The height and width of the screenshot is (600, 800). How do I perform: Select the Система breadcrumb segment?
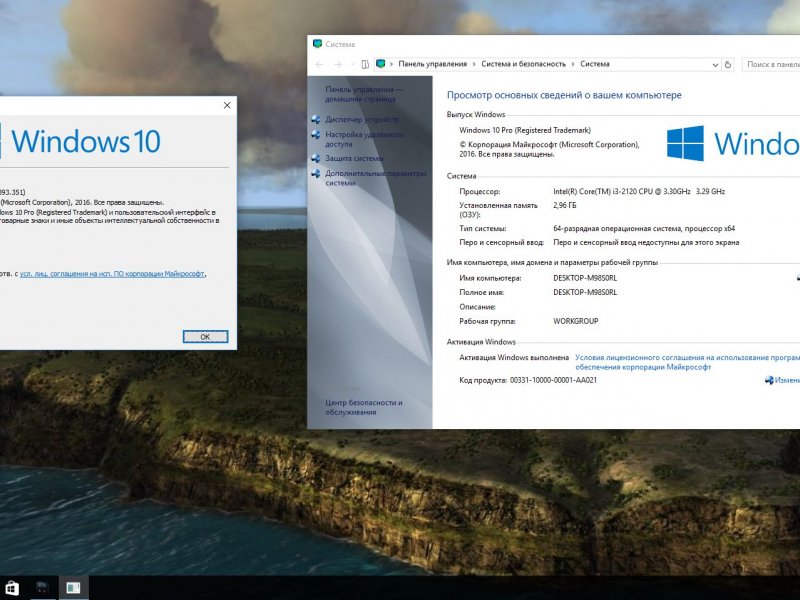(x=595, y=64)
